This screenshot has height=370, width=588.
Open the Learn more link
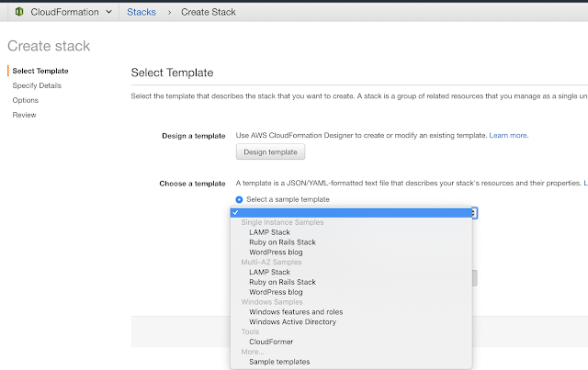(x=508, y=135)
